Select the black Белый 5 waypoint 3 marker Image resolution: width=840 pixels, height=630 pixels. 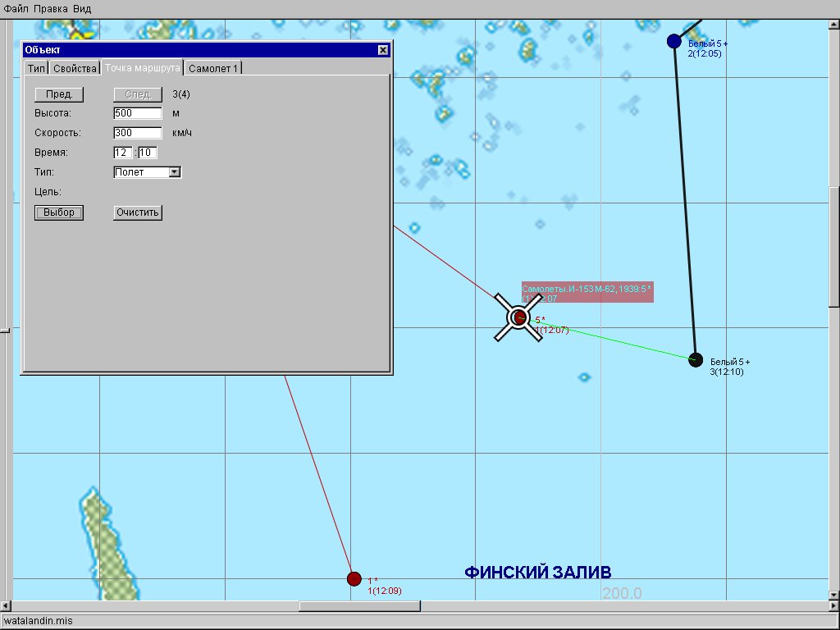(x=696, y=359)
